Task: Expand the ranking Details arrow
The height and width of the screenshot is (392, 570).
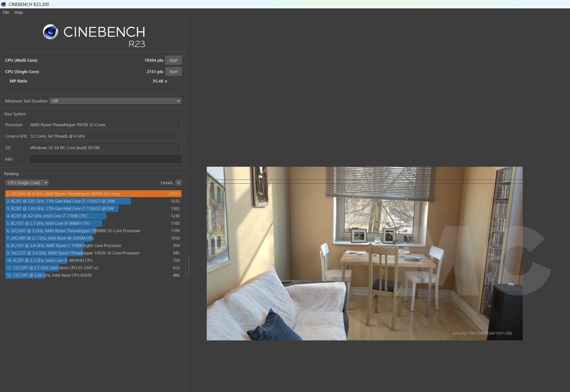Action: pyautogui.click(x=179, y=183)
